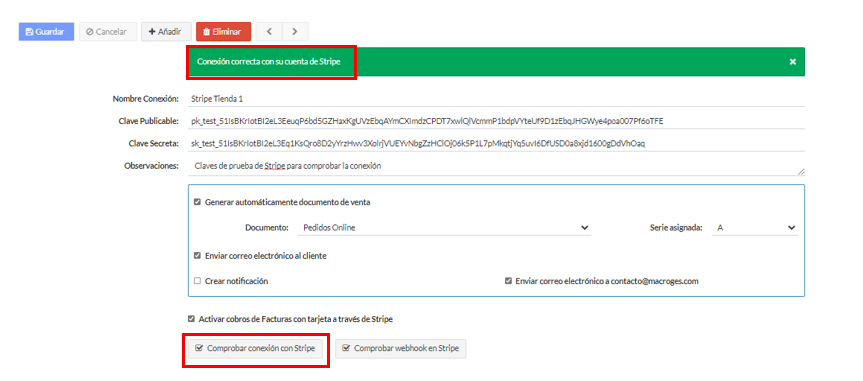Click the Clave Secreta field

(x=496, y=143)
